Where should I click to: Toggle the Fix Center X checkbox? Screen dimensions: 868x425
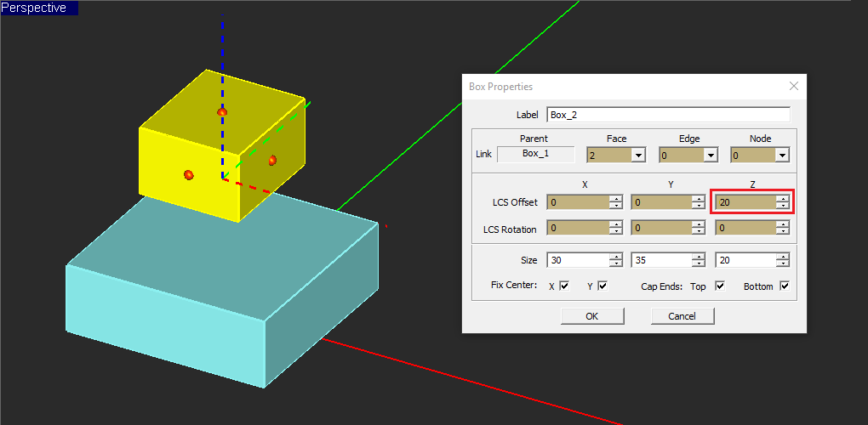(563, 286)
